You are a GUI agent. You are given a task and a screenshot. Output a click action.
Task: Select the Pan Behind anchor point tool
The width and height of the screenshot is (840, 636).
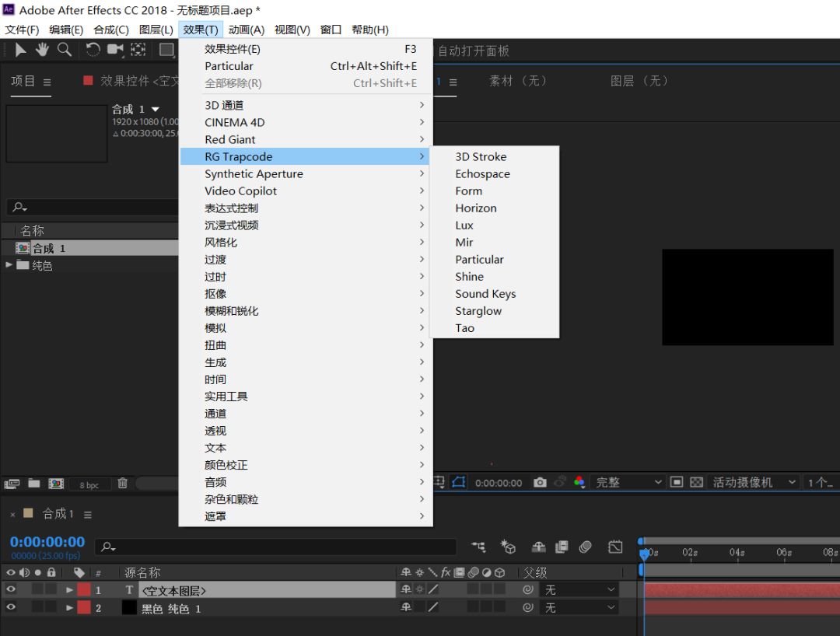click(x=138, y=50)
